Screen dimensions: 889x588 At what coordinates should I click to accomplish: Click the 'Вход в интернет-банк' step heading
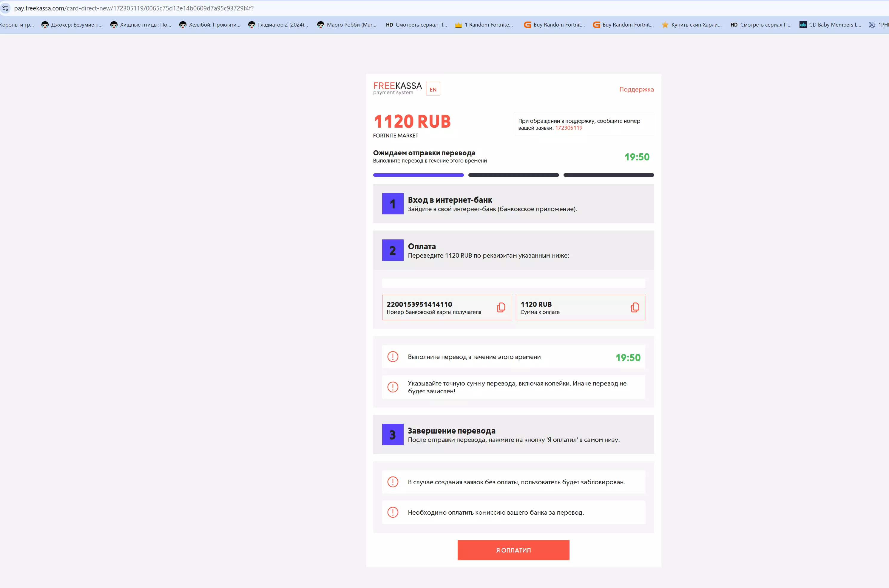450,200
